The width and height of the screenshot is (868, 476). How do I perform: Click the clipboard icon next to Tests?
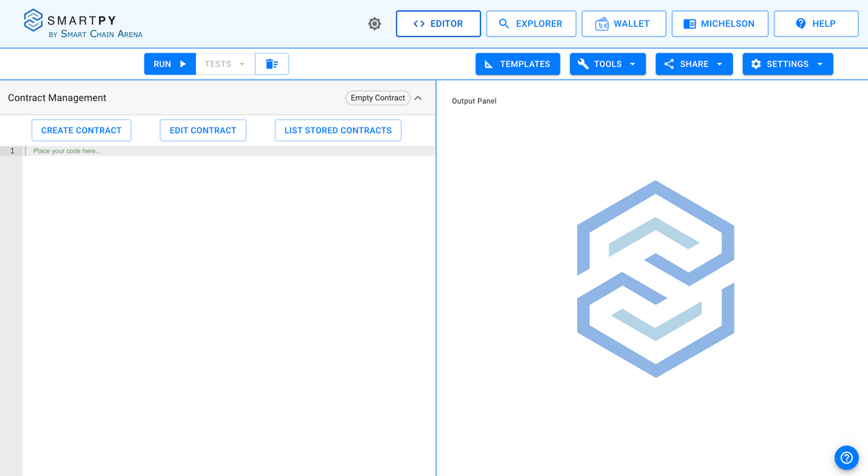click(271, 64)
